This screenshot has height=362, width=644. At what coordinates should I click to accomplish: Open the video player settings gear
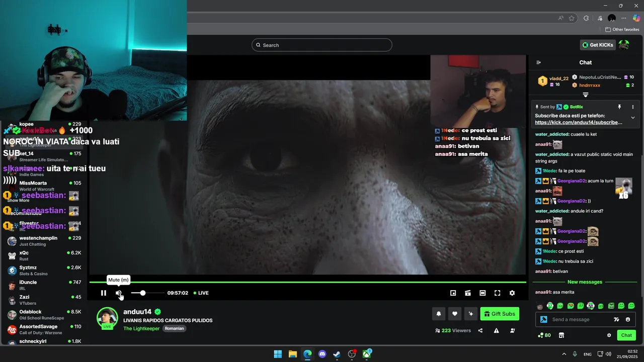[512, 293]
